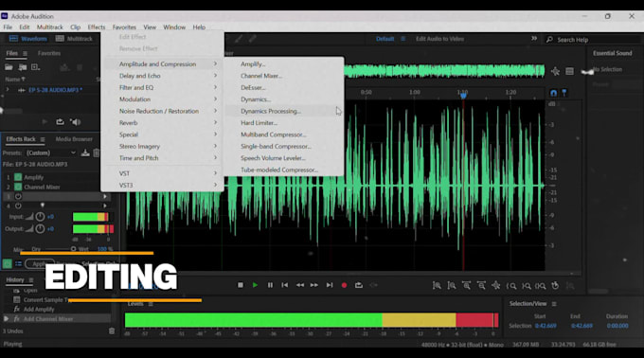Adjust Input gain knob in Effects Rack

point(40,217)
